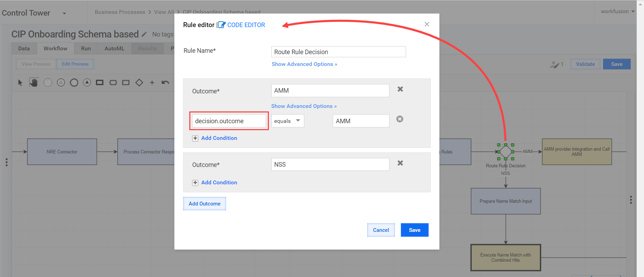
Task: Switch to the Results tab
Action: click(147, 49)
